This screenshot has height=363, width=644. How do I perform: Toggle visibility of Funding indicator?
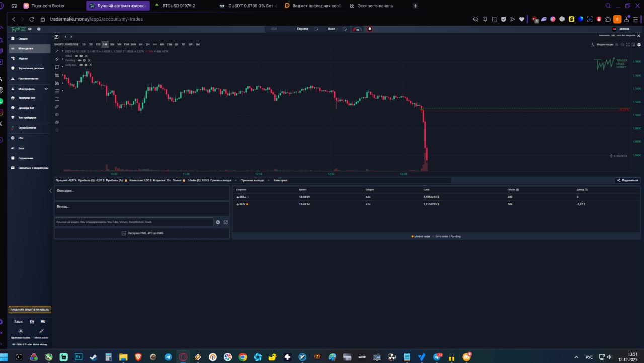point(79,60)
